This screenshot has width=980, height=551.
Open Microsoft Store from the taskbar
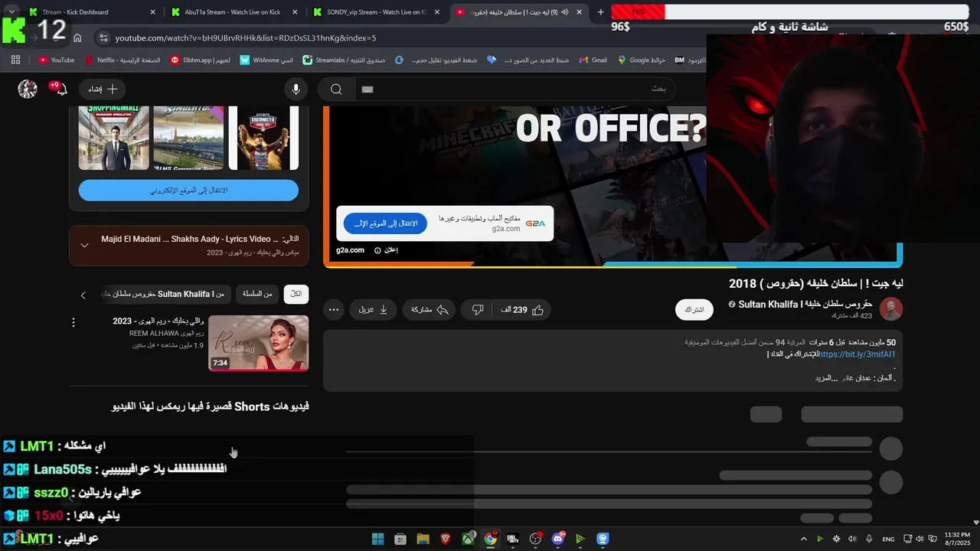[x=400, y=539]
